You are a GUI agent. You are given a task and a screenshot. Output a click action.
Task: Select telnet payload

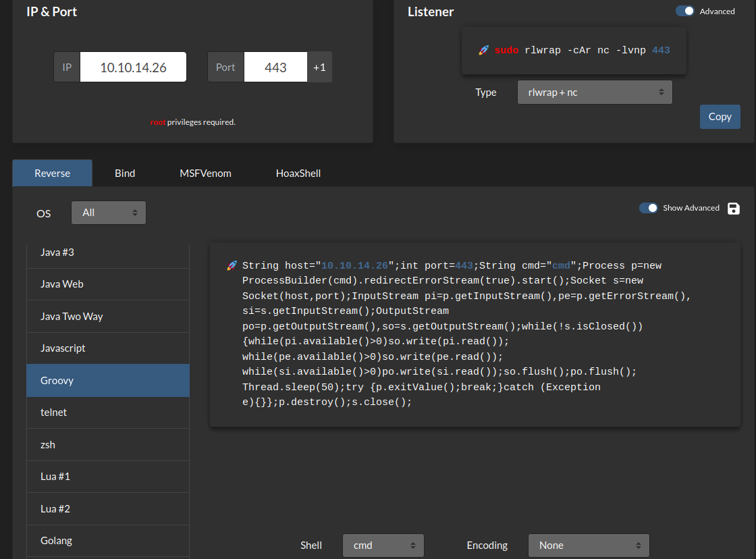108,412
